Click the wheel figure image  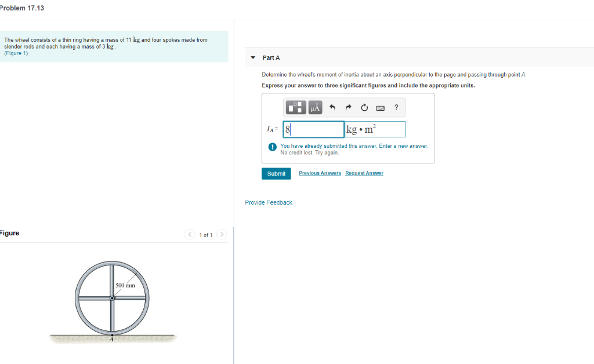pos(112,302)
